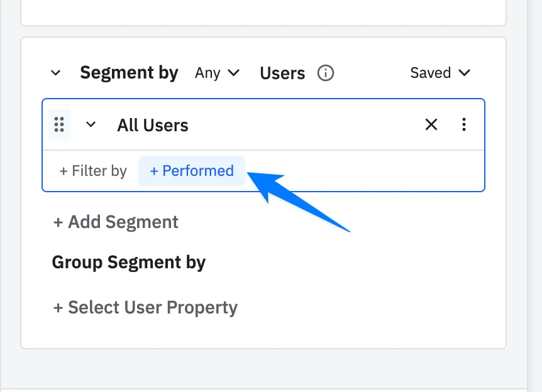The image size is (542, 392).
Task: Open the three-dot segment options menu
Action: point(464,124)
